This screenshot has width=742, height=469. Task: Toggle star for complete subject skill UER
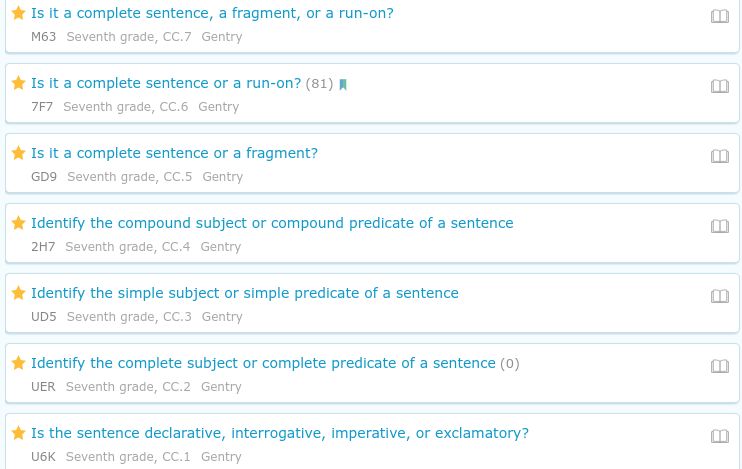tap(18, 363)
